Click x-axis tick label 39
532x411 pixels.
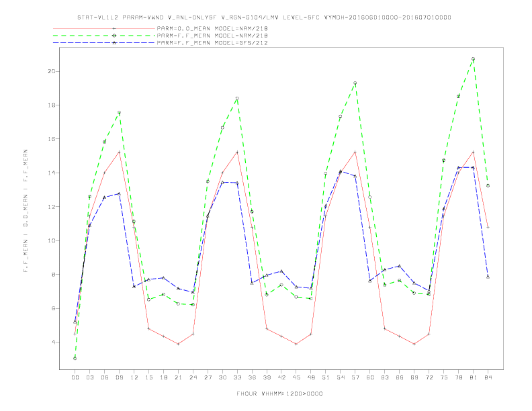267,377
